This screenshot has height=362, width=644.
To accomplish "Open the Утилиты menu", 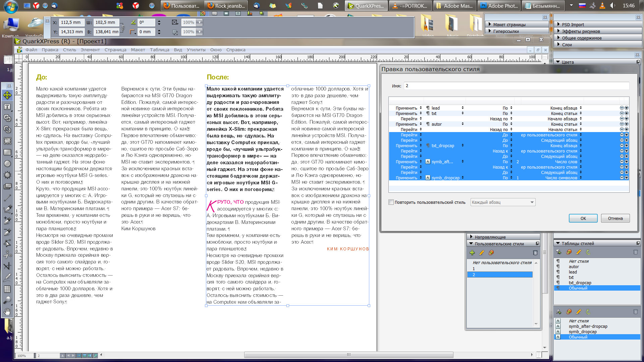I will point(196,50).
